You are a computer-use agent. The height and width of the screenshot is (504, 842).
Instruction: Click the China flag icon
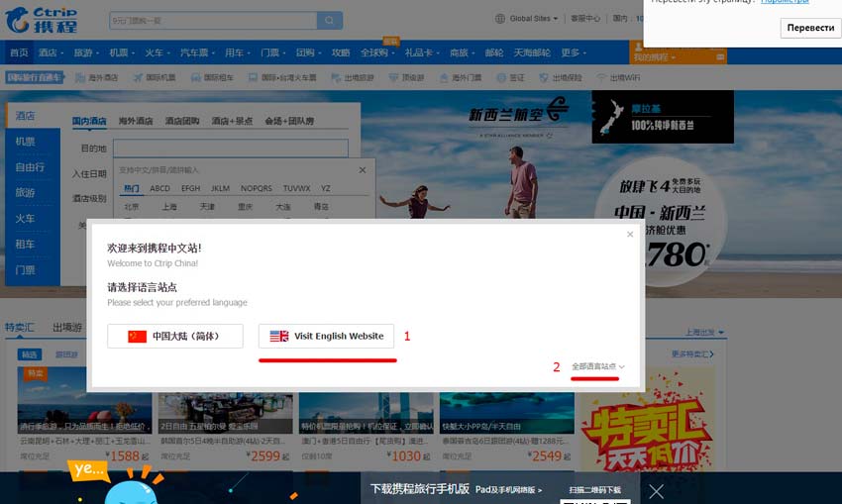coord(137,337)
